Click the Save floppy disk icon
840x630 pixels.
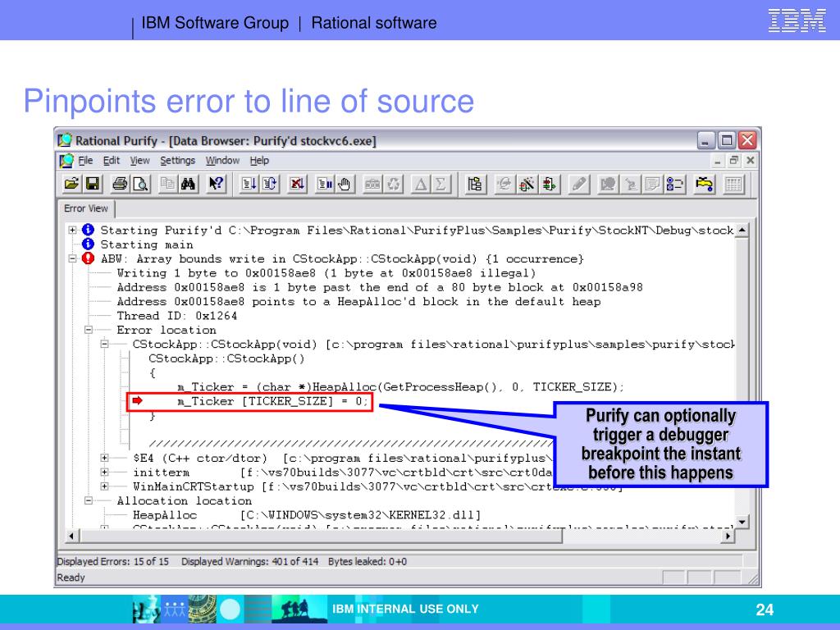tap(93, 185)
